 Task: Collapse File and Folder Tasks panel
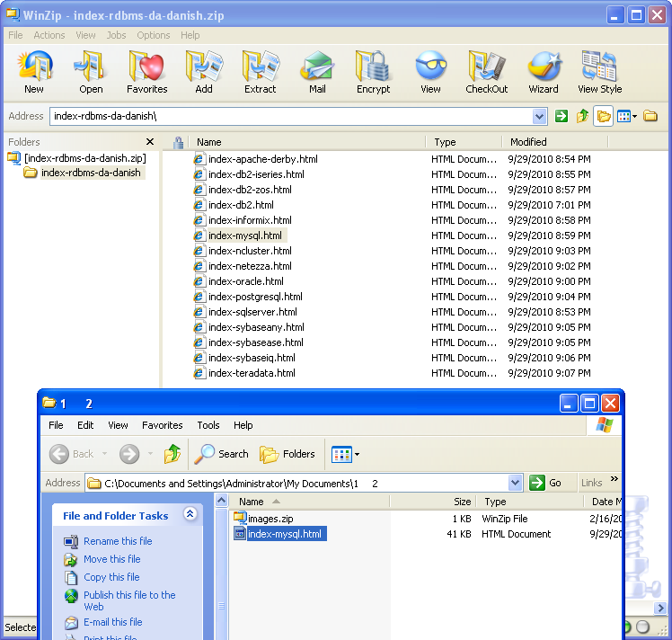point(190,513)
